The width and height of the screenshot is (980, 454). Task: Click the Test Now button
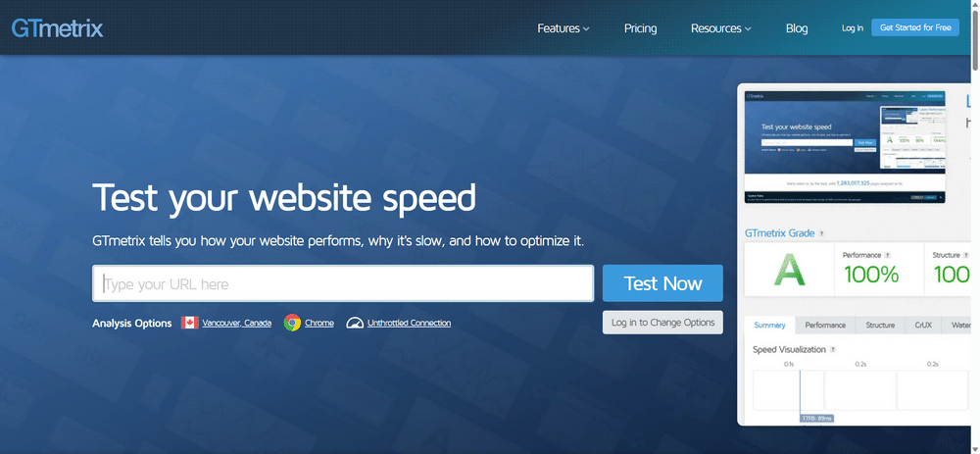pyautogui.click(x=662, y=283)
